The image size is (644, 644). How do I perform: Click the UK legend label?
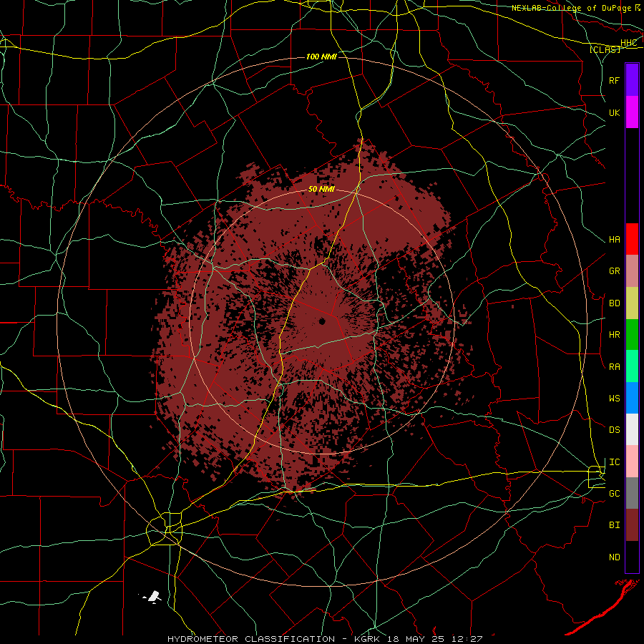(x=615, y=112)
